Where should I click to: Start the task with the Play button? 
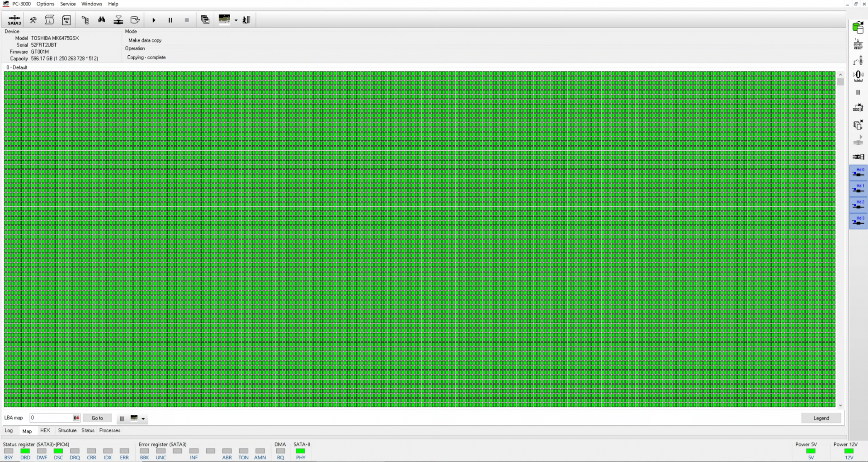[x=154, y=20]
